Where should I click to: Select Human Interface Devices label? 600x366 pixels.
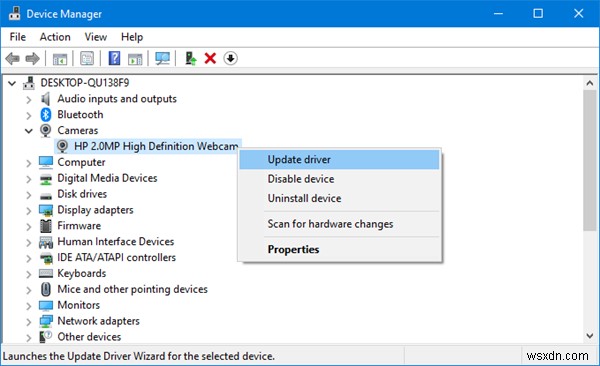point(116,242)
